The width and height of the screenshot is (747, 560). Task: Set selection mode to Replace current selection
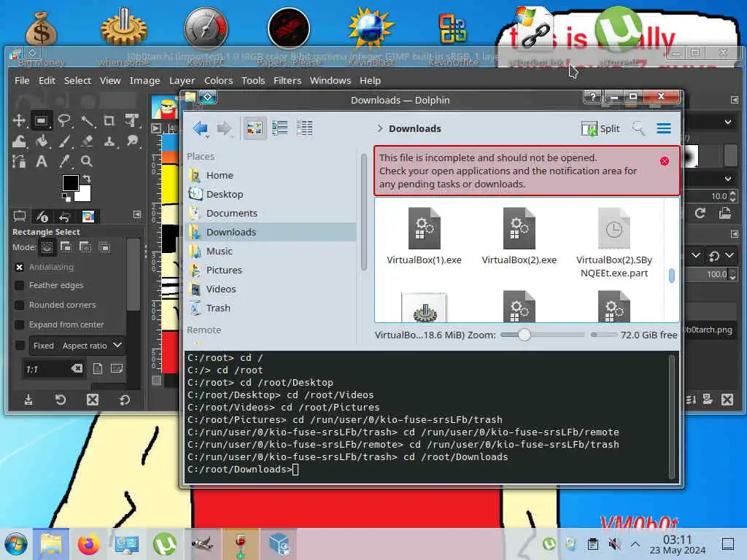click(x=47, y=247)
